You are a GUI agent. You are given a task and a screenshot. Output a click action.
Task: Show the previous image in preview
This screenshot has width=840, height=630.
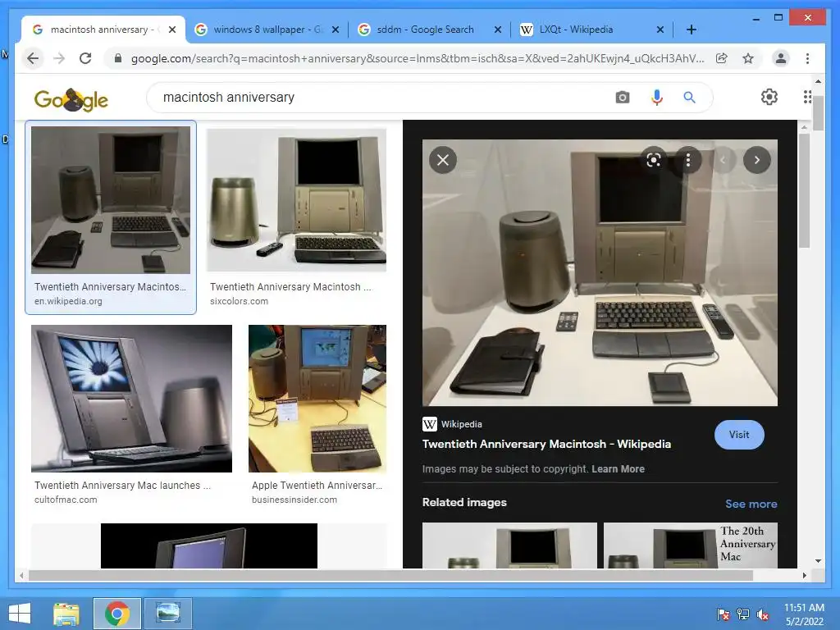723,160
